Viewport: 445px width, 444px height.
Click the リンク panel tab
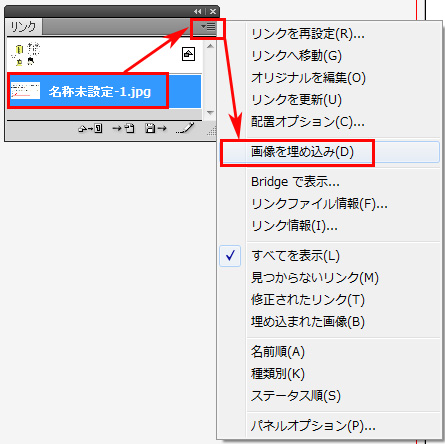[23, 27]
